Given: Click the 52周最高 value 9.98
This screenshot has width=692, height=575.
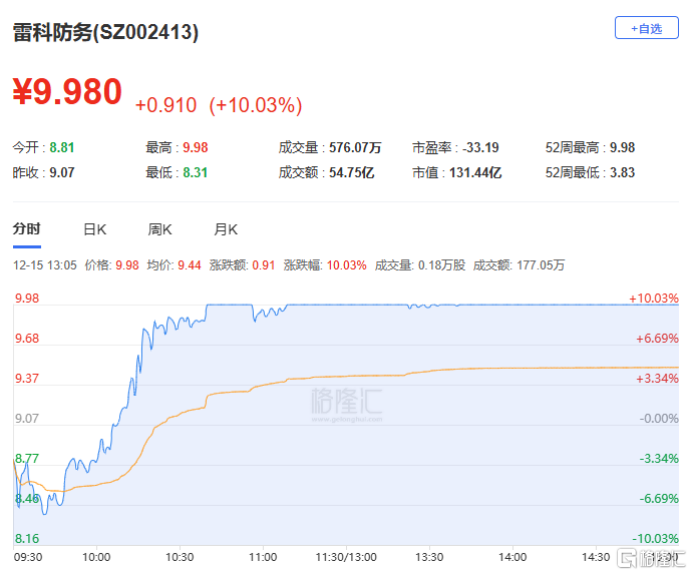Looking at the screenshot, I should pyautogui.click(x=621, y=148).
